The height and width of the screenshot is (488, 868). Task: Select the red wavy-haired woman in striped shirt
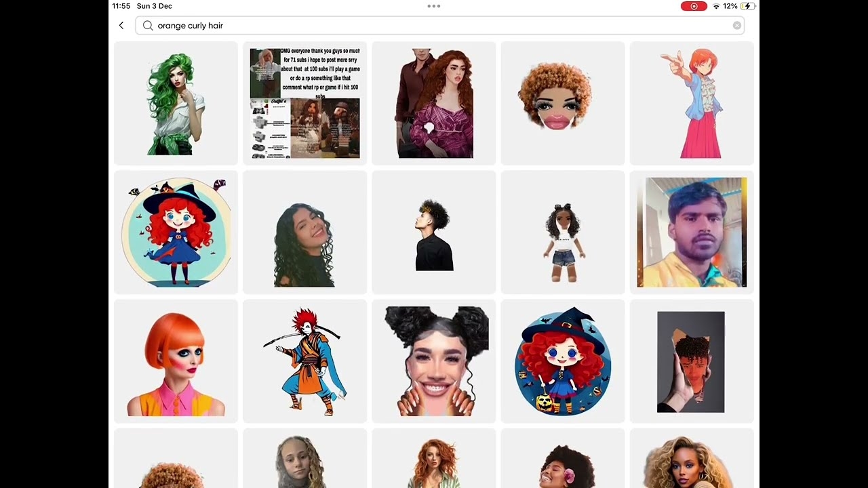tap(434, 458)
